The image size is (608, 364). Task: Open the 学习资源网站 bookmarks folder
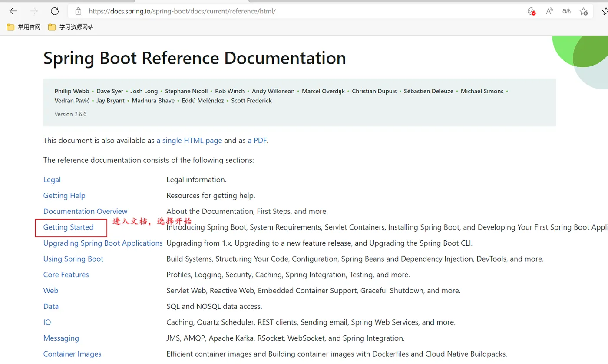click(x=71, y=27)
